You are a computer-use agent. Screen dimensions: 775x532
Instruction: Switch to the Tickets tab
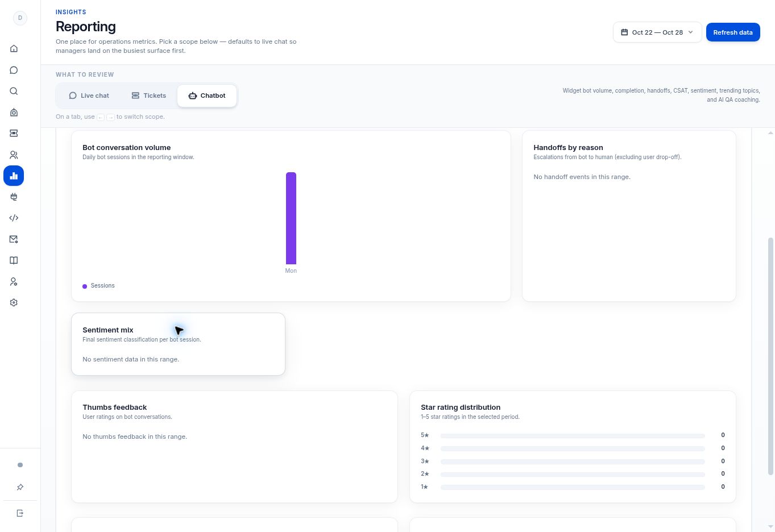[148, 95]
